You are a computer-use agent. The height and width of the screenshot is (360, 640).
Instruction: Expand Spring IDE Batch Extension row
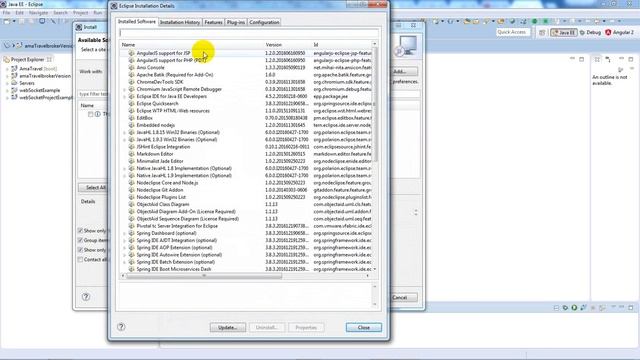[x=124, y=262]
